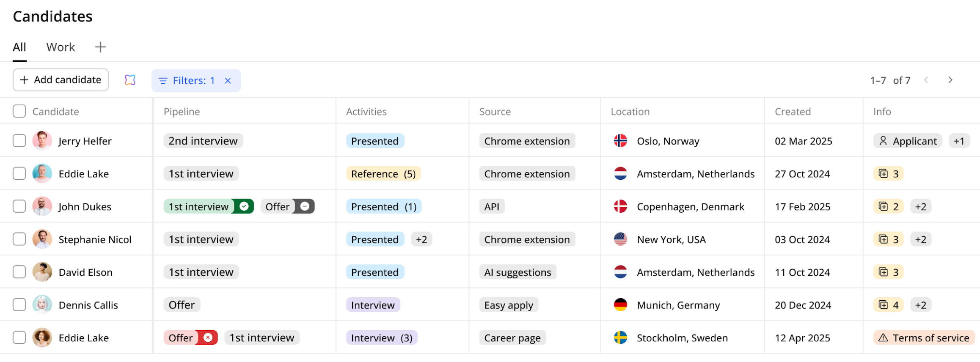
Task: Check the box for Stephanie Nicol
Action: 19,239
